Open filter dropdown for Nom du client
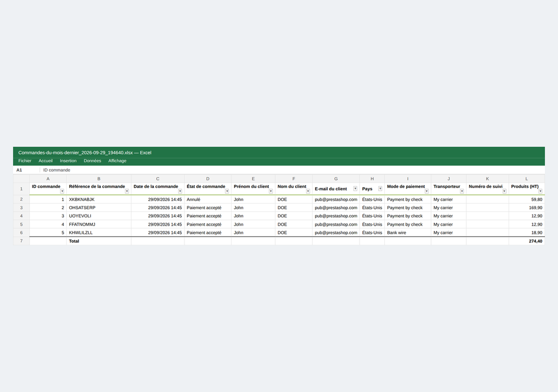The height and width of the screenshot is (392, 558). pos(308,191)
